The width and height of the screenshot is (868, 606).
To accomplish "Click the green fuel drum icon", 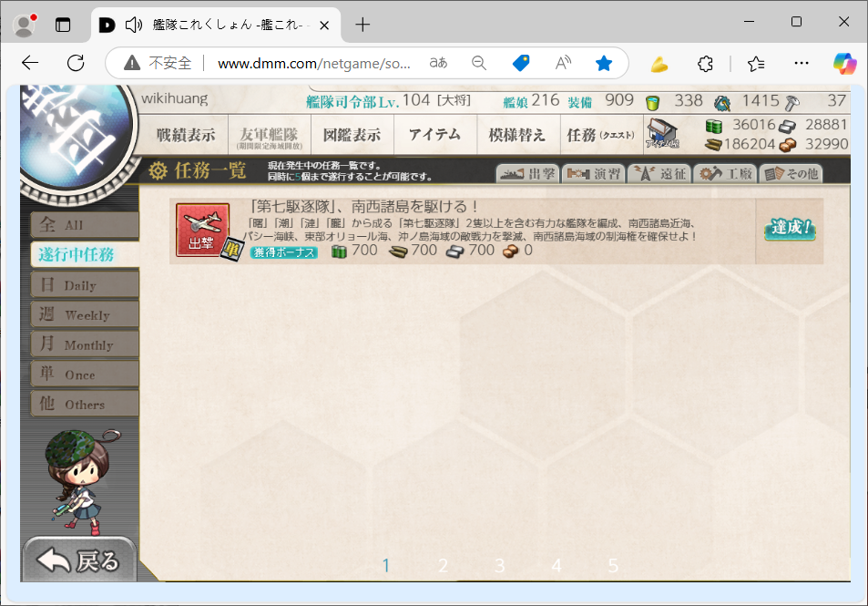I will point(714,127).
